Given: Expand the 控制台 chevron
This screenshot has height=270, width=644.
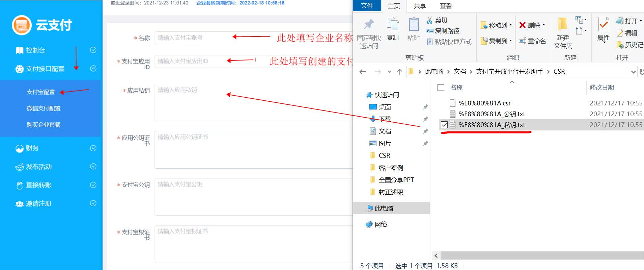Looking at the screenshot, I should [93, 50].
